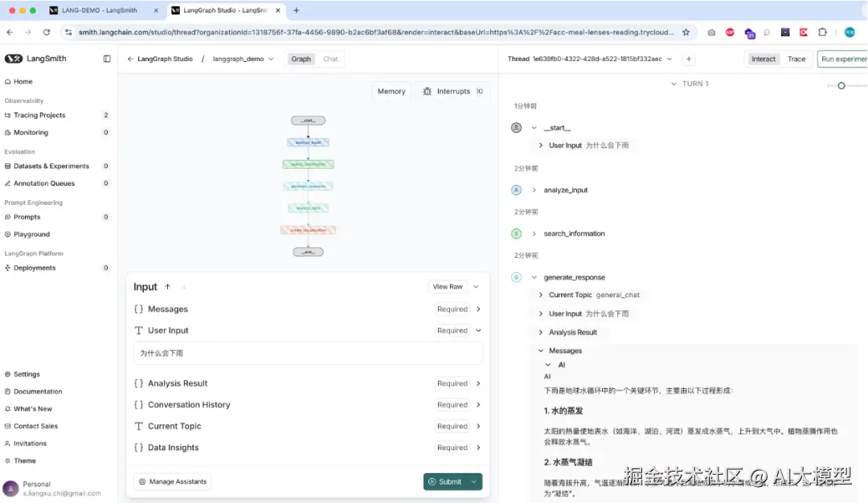Select the red create_visualization graph node
Image resolution: width=868 pixels, height=503 pixels.
pos(309,230)
